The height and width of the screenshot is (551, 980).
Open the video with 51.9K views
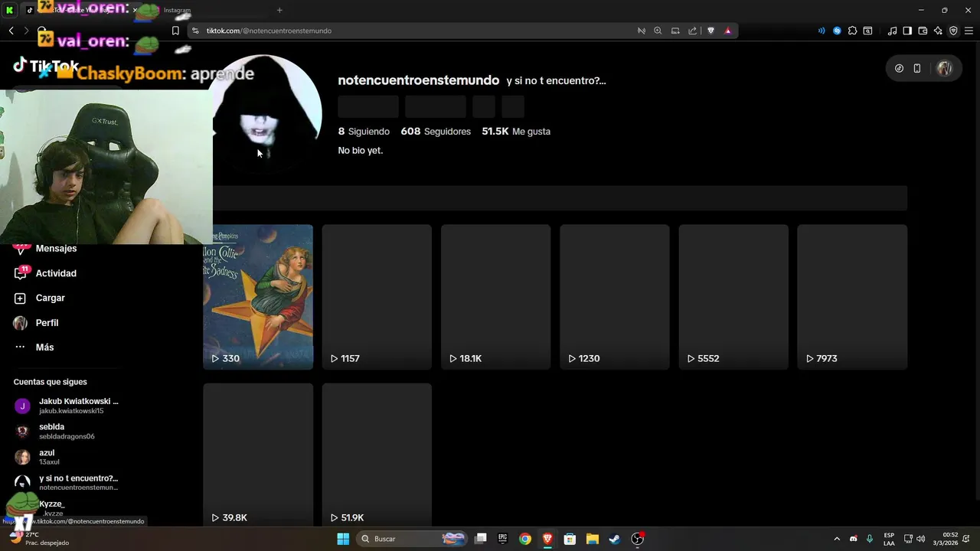coord(377,455)
